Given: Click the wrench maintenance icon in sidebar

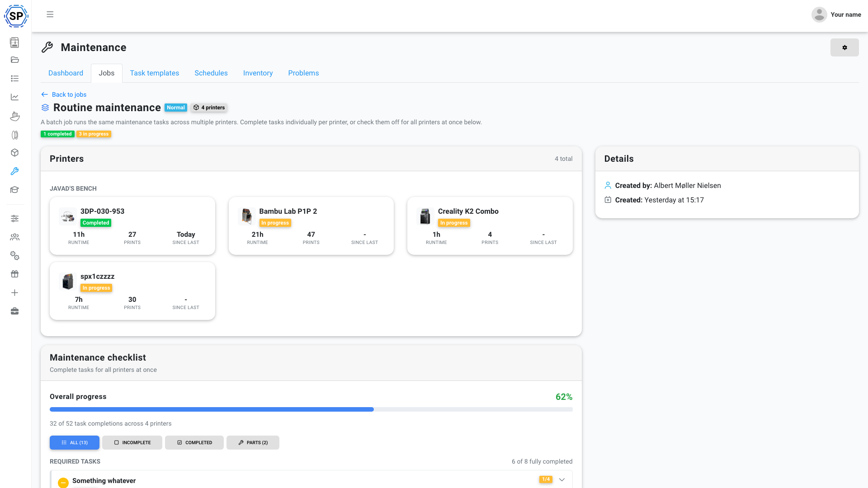Looking at the screenshot, I should click(x=14, y=171).
